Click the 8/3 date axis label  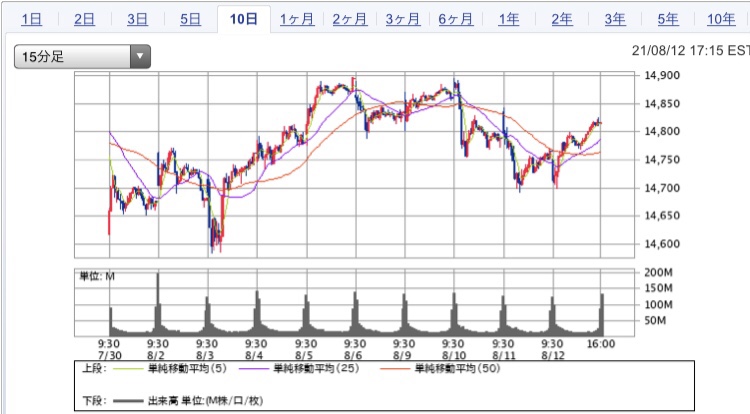(x=205, y=356)
